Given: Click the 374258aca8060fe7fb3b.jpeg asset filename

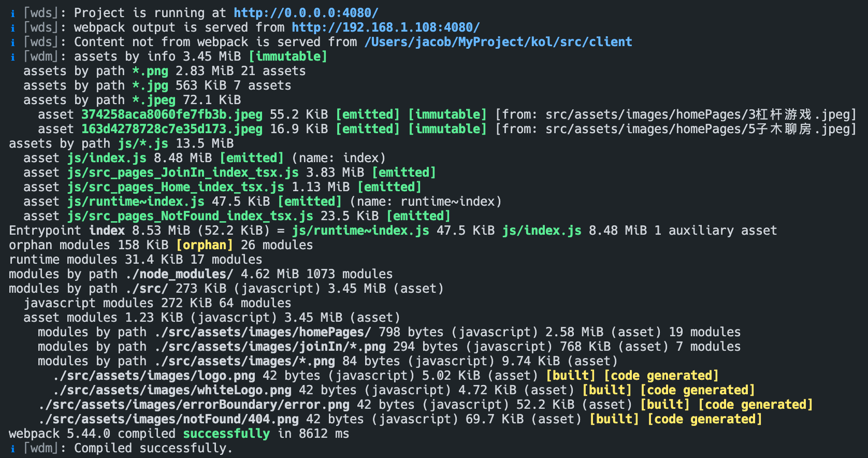Looking at the screenshot, I should (x=171, y=115).
